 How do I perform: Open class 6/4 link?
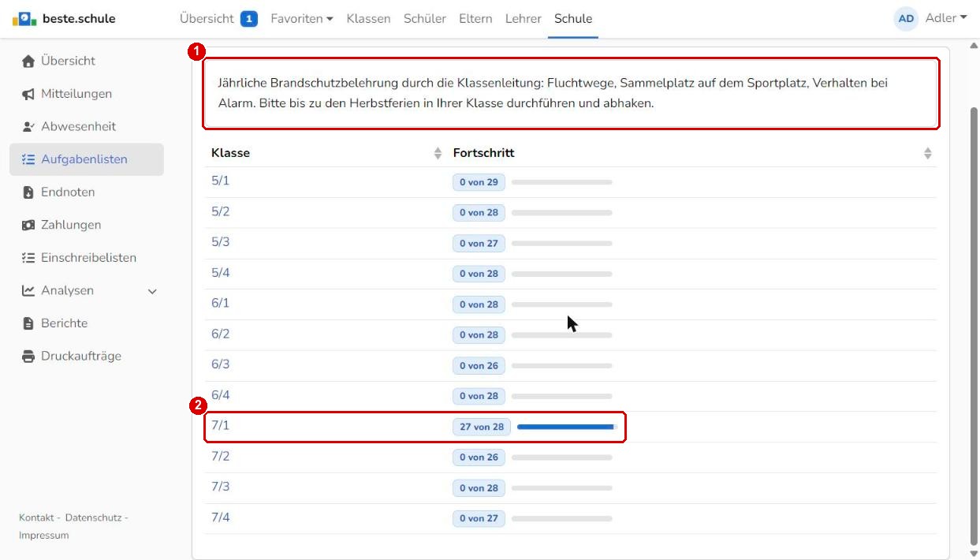220,395
